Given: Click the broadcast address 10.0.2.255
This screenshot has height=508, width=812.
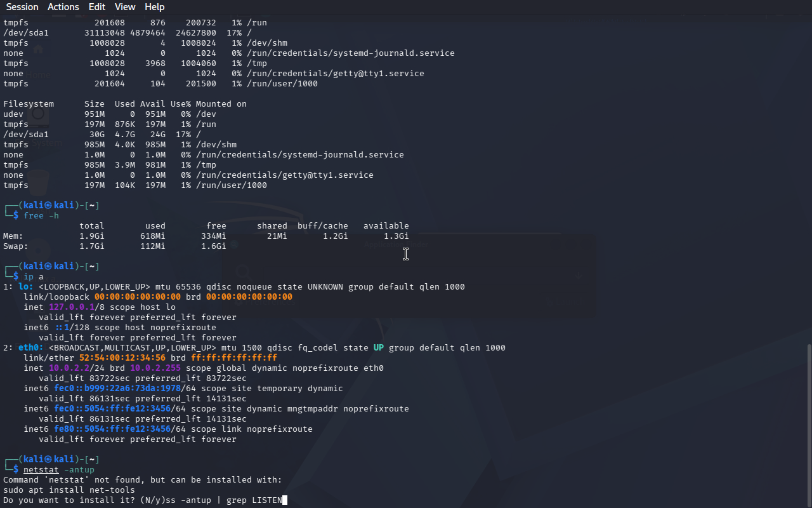Looking at the screenshot, I should [x=155, y=368].
